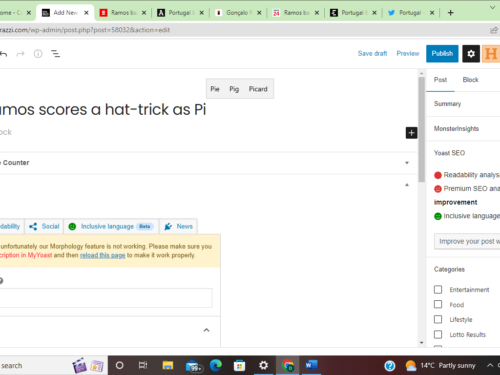Open the post details info icon

tap(38, 54)
